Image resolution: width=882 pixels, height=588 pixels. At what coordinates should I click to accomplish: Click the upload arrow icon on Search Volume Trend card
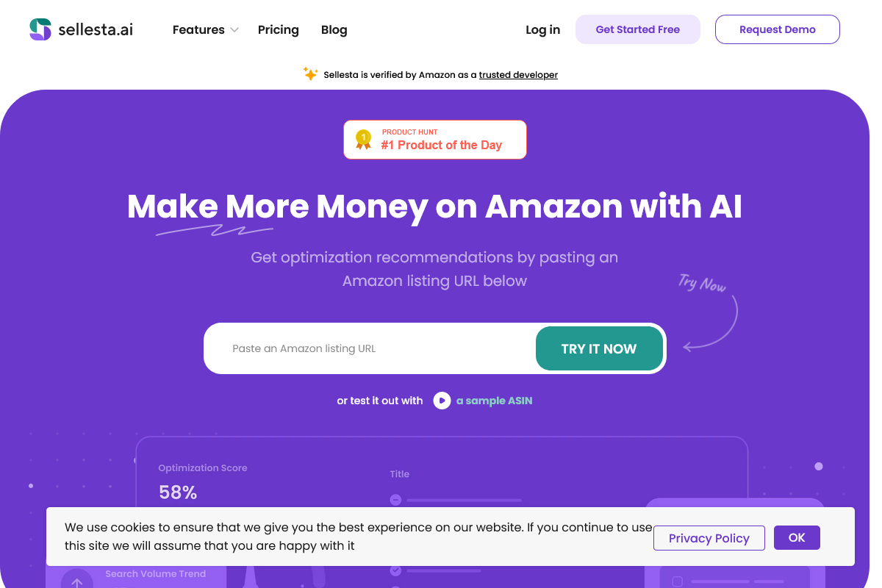(x=77, y=581)
